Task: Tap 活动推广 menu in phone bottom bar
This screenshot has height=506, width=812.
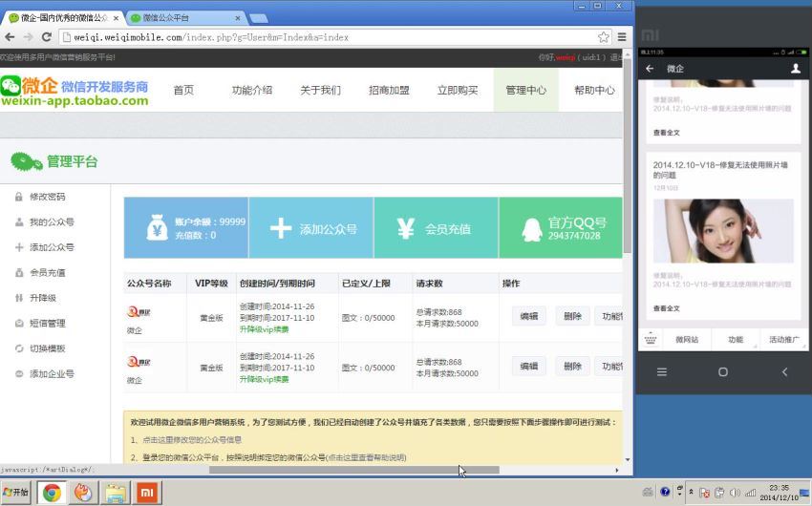Action: (x=783, y=340)
